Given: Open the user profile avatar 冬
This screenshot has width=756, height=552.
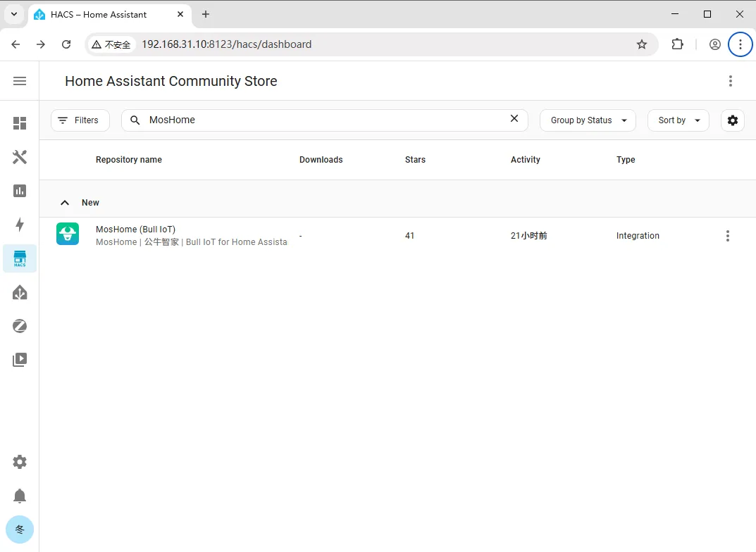Looking at the screenshot, I should 20,529.
